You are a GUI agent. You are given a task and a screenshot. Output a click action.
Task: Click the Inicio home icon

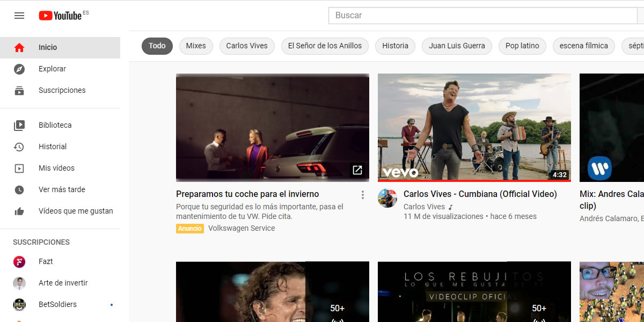click(x=19, y=47)
